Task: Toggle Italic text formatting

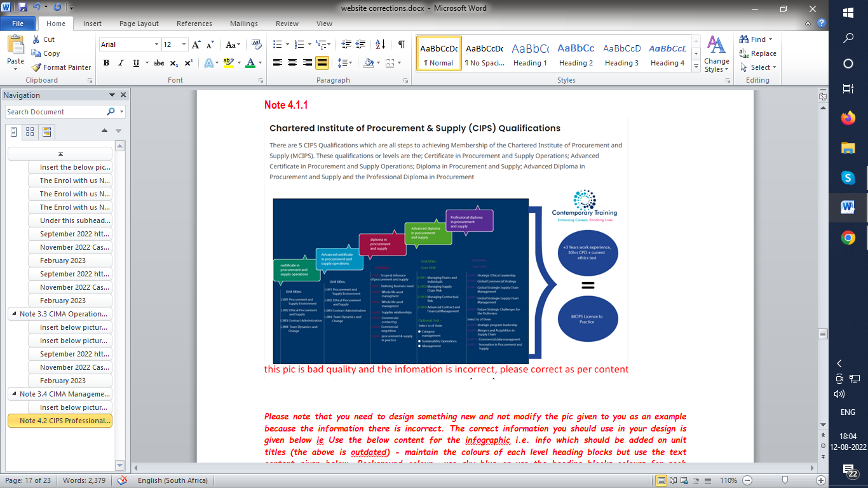Action: [x=121, y=63]
